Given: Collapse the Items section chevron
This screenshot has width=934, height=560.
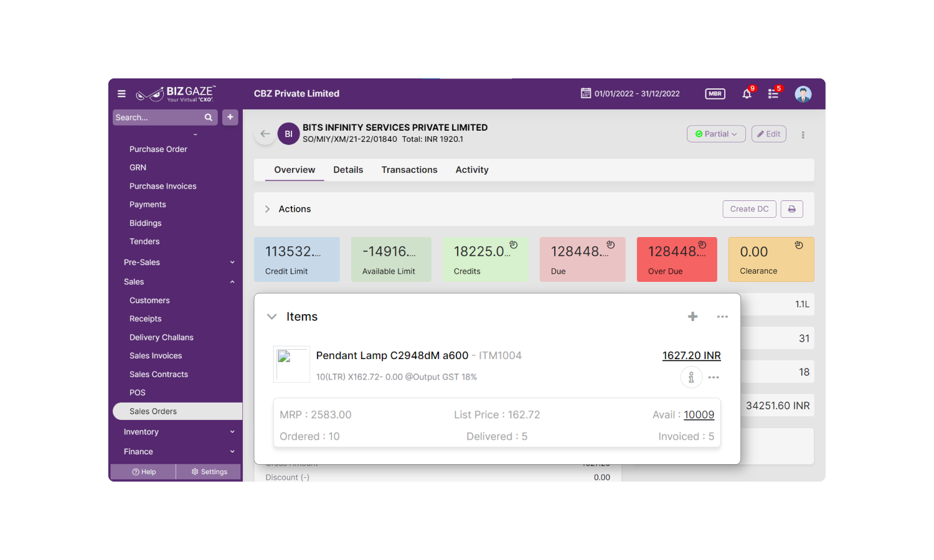Looking at the screenshot, I should point(271,317).
